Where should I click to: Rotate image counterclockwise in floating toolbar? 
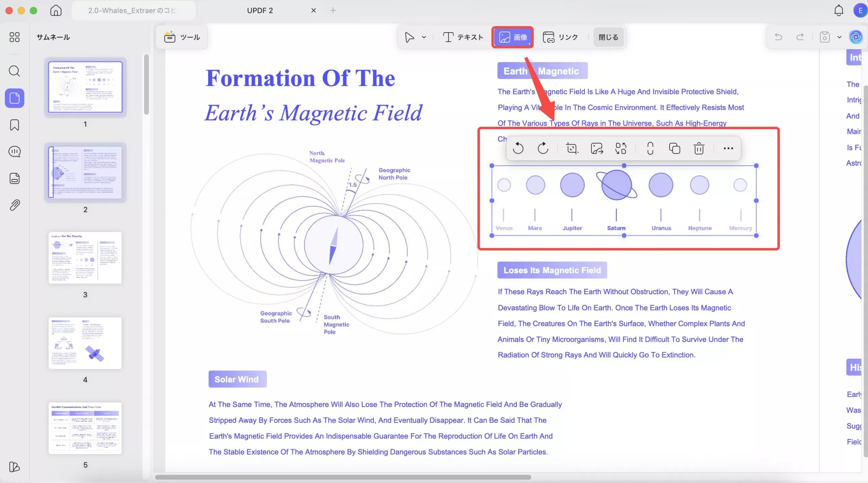point(518,148)
